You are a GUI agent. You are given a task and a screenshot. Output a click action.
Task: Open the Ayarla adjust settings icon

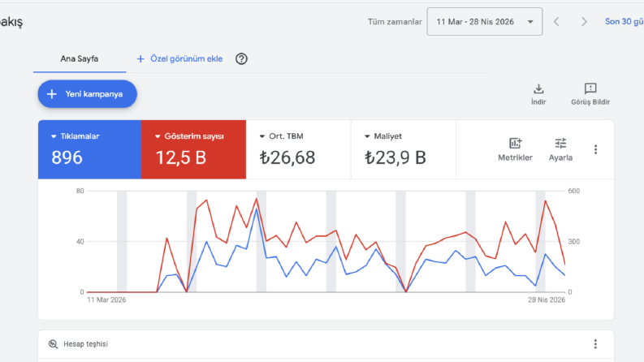click(x=560, y=149)
